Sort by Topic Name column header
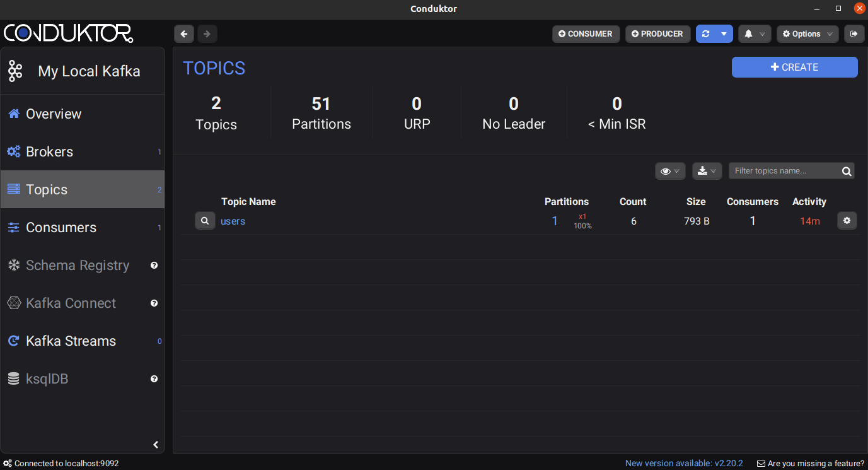 coord(248,202)
